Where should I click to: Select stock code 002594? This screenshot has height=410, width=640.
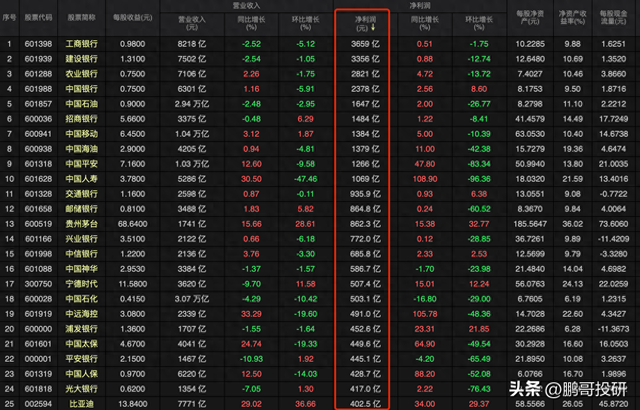pos(38,404)
